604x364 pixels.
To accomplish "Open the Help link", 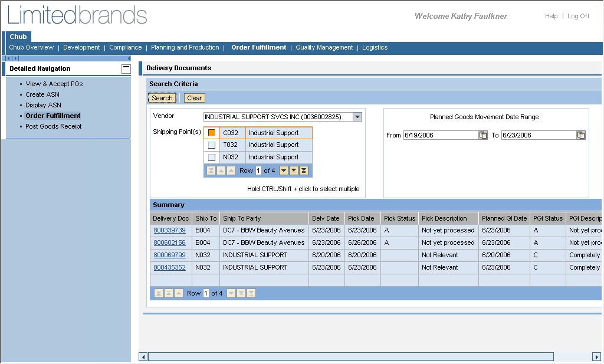I will [x=552, y=16].
